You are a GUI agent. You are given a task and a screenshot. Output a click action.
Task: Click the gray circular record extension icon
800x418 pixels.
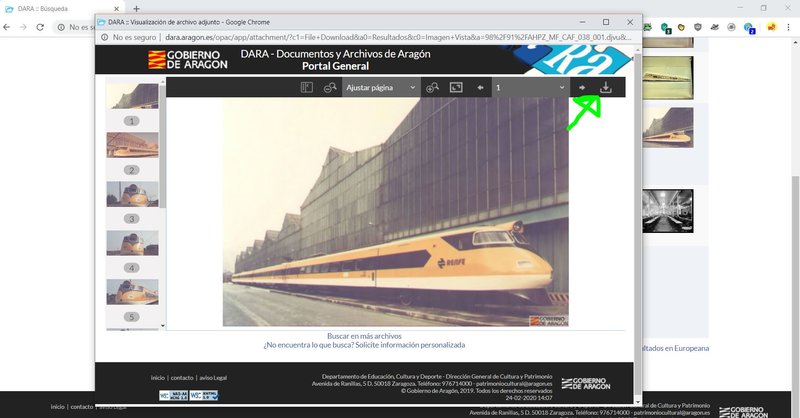731,27
